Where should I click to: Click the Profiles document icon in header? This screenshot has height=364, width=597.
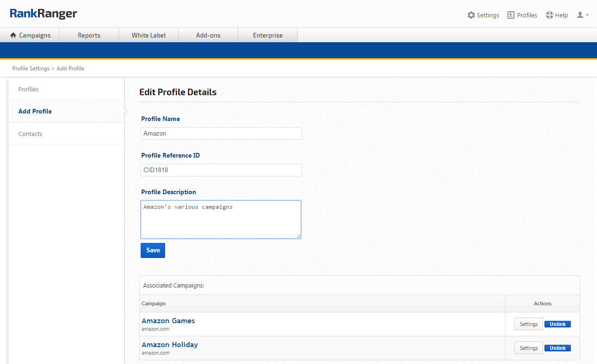[x=511, y=15]
